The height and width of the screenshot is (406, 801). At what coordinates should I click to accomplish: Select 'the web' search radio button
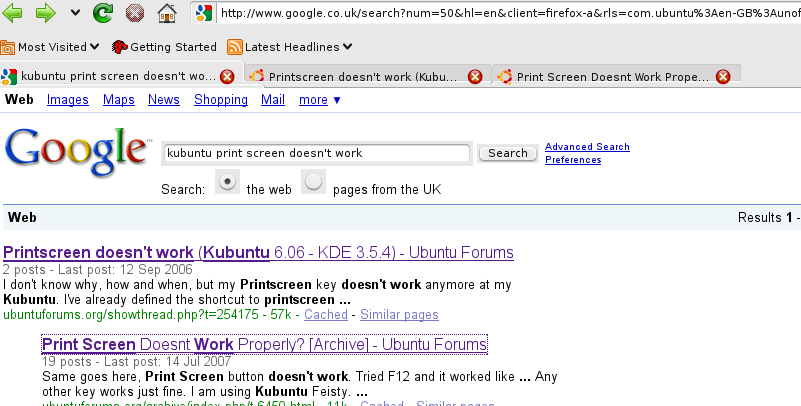coord(228,182)
